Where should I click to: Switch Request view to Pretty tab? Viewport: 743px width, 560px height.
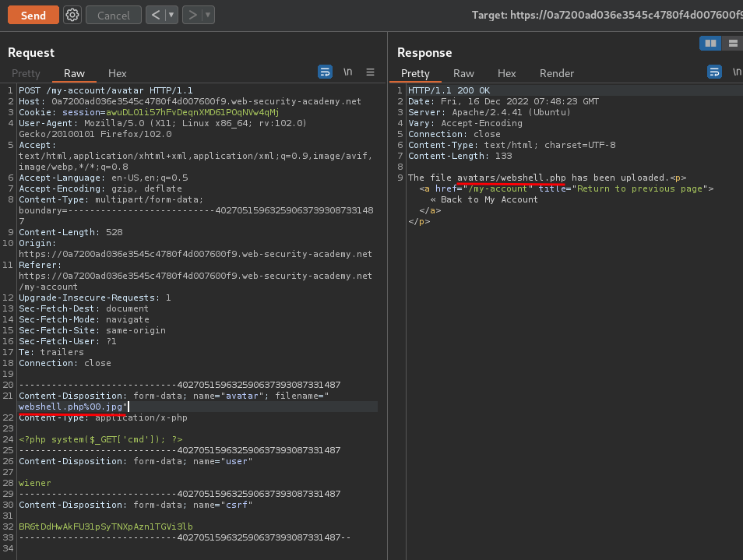26,73
